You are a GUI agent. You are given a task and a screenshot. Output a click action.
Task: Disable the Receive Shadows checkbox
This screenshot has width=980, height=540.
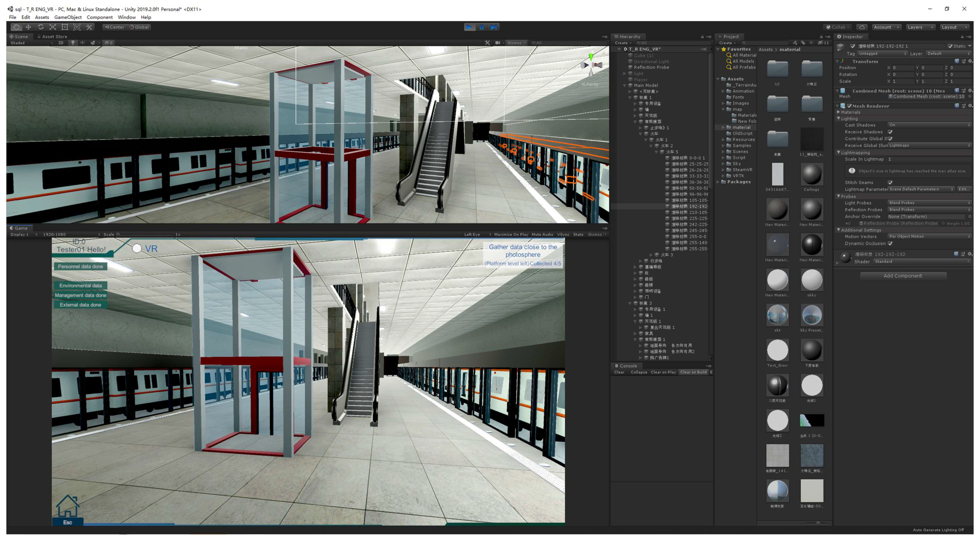tap(890, 132)
